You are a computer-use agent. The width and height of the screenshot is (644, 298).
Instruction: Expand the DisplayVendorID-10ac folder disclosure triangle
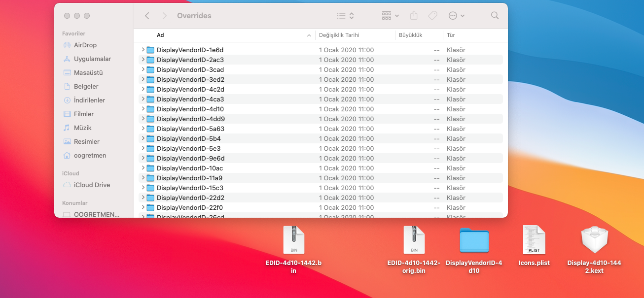point(143,168)
